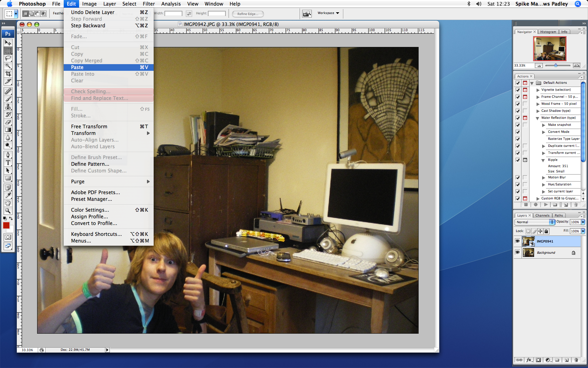Select the Hand tool

tap(8, 203)
